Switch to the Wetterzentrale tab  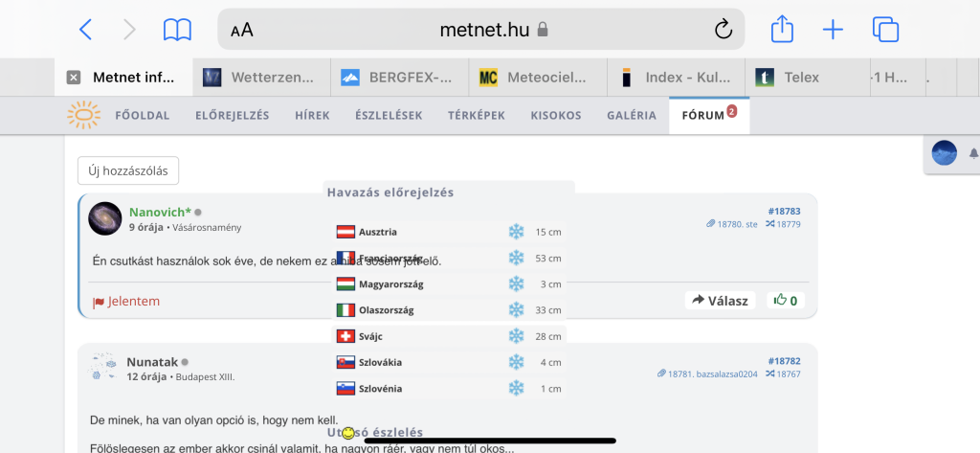coord(261,78)
